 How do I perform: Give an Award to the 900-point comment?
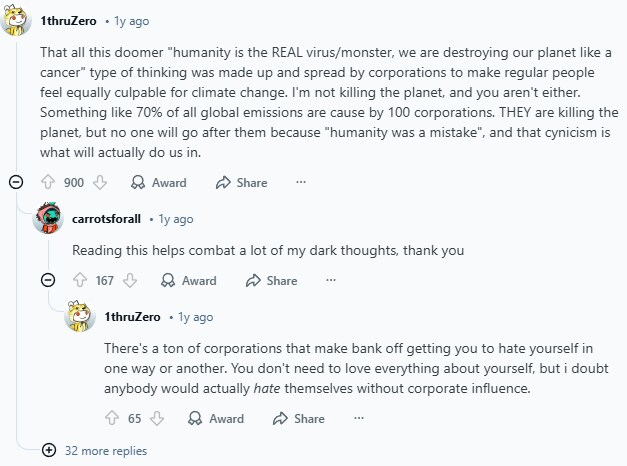point(159,183)
